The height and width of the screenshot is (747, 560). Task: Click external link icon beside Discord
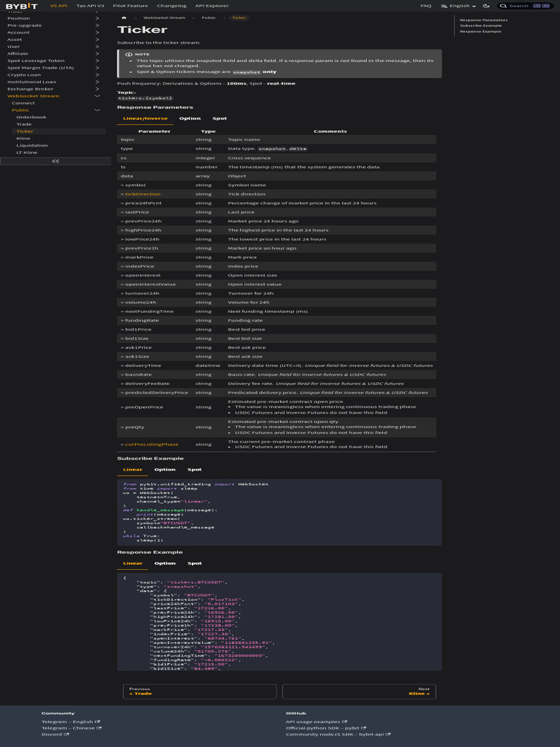tap(67, 735)
